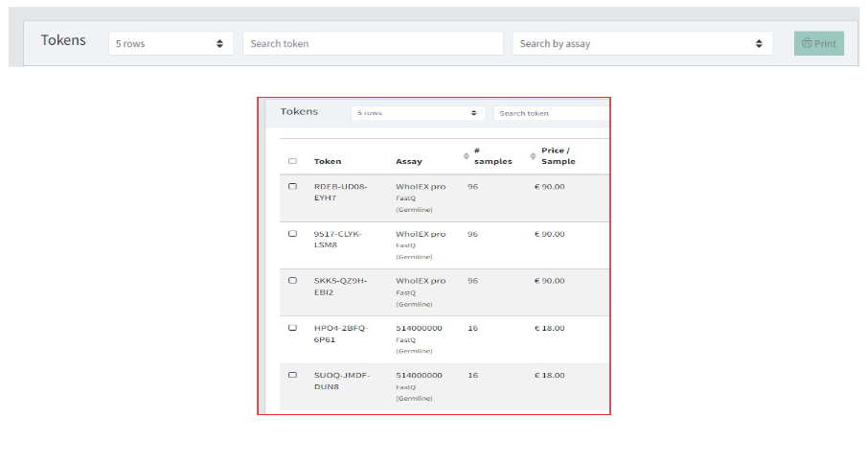Click sort arrows icon beside 'Price / Sample'
This screenshot has height=464, width=868.
pos(534,155)
